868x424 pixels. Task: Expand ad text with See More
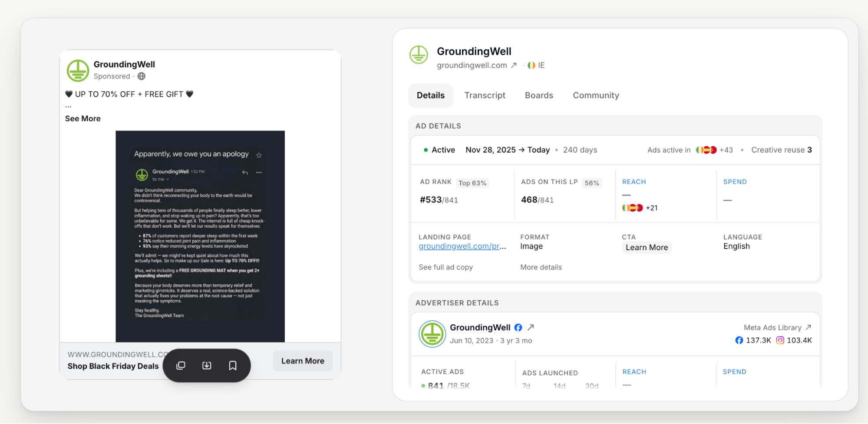click(x=83, y=119)
